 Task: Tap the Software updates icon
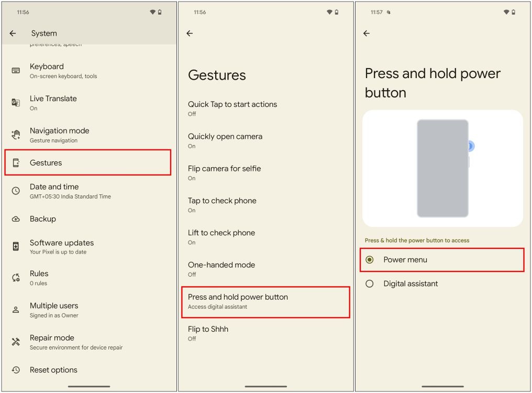point(16,246)
